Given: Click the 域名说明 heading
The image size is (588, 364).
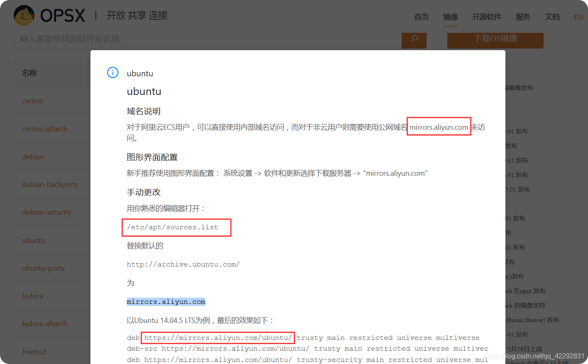Looking at the screenshot, I should click(x=144, y=111).
